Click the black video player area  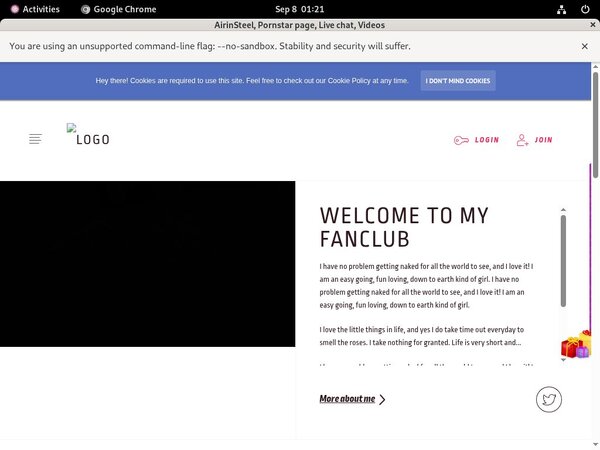(x=147, y=264)
